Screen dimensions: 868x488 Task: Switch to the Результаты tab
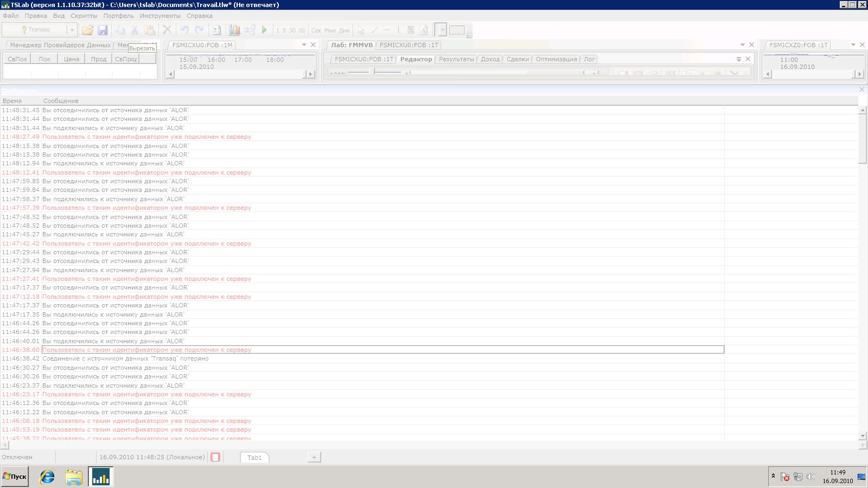tap(456, 59)
